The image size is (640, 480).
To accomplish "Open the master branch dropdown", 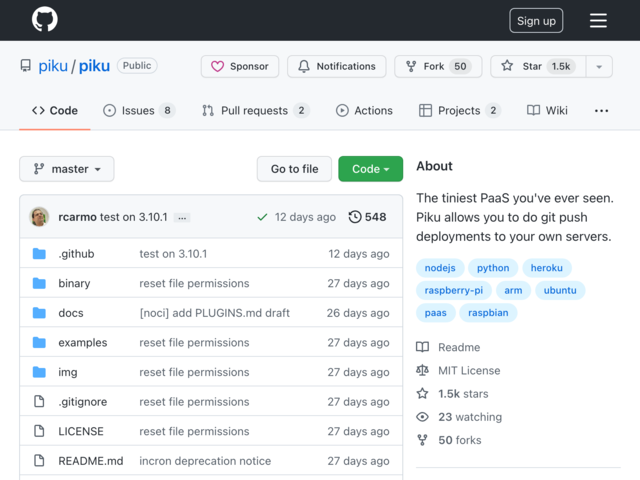I will pyautogui.click(x=67, y=169).
